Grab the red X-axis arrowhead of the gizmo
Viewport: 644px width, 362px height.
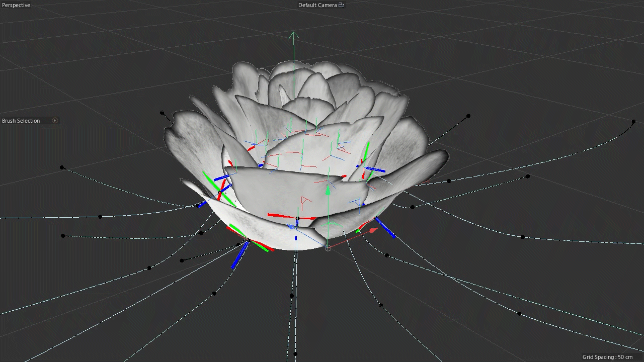373,230
